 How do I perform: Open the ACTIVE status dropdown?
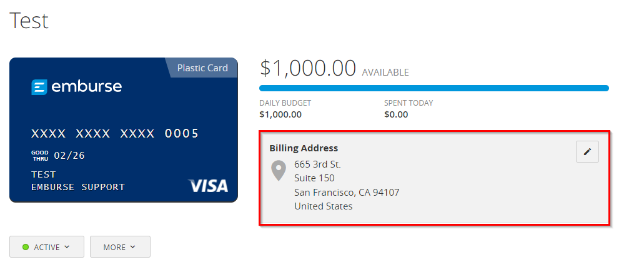click(x=46, y=247)
